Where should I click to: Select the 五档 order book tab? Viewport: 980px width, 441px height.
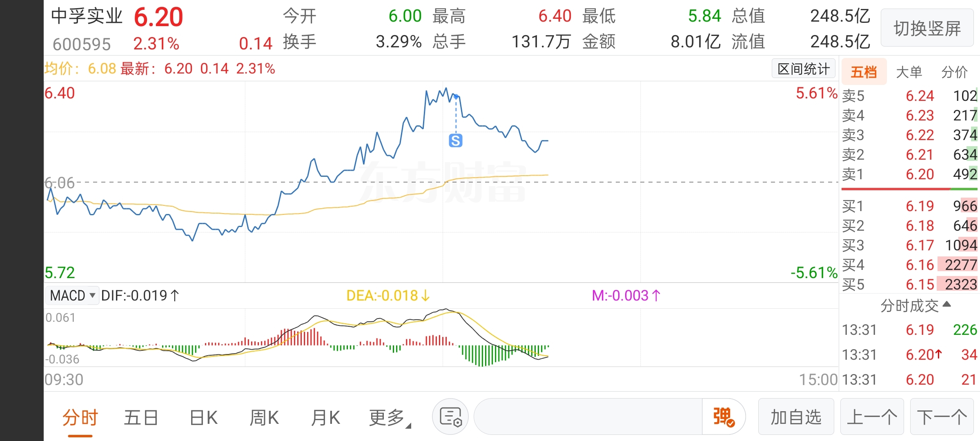tap(864, 72)
